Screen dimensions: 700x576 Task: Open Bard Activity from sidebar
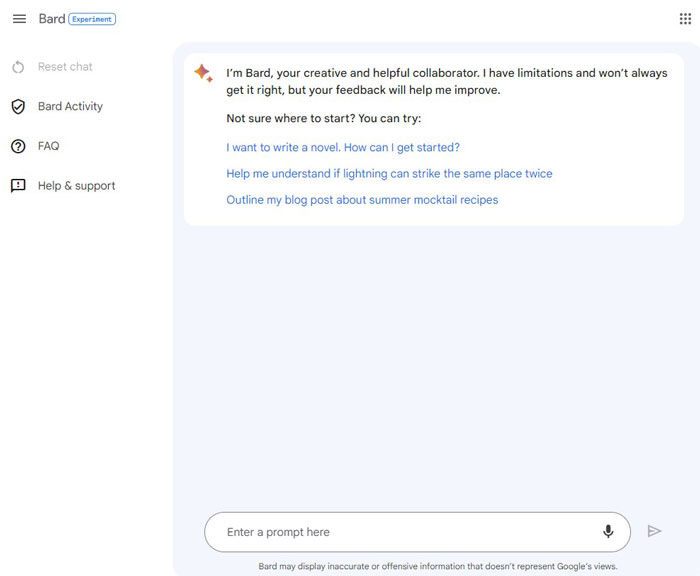point(70,106)
